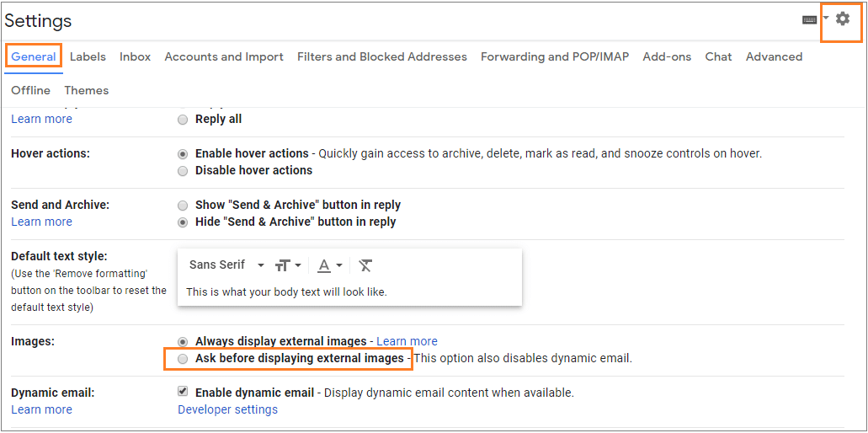Switch to the Themes tab

(87, 90)
